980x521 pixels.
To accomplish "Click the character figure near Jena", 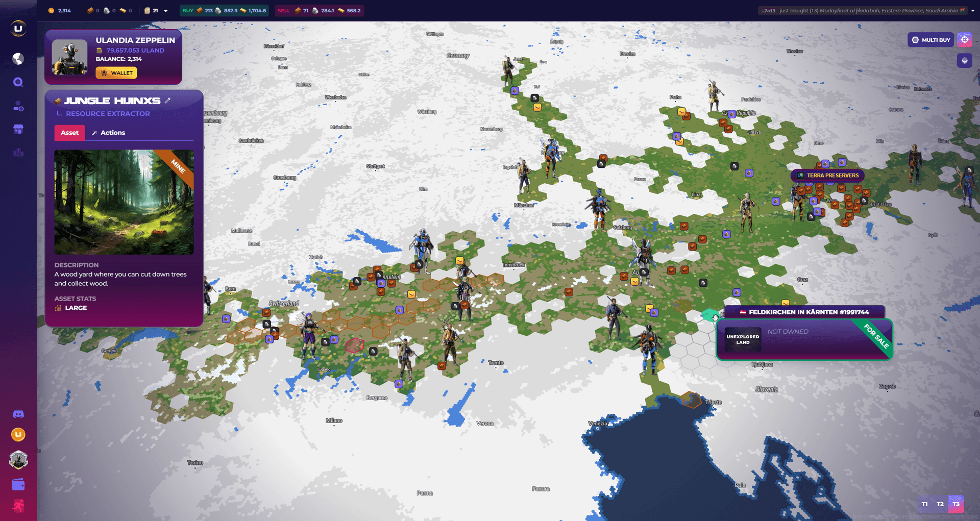I will 508,71.
